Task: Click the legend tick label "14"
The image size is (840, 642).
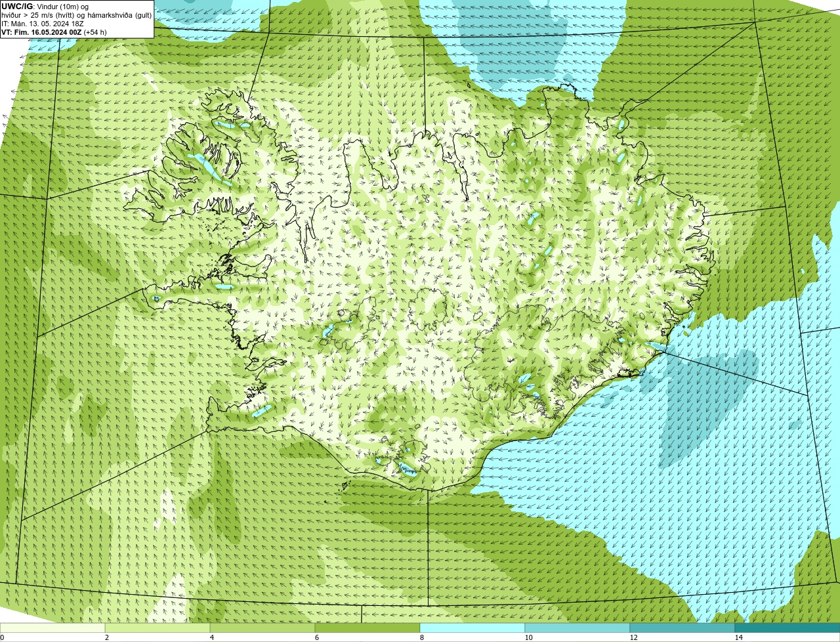Action: tap(738, 637)
